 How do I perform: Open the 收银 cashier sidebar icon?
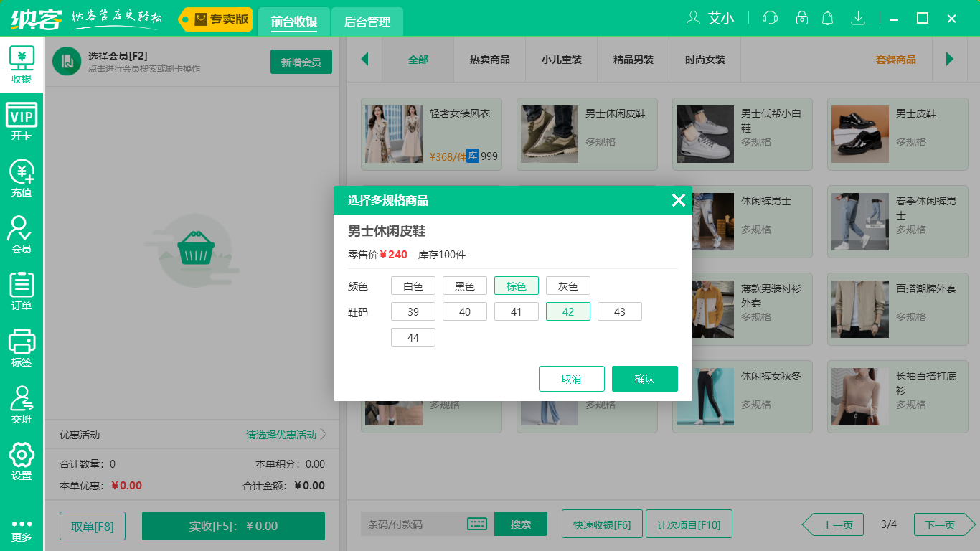[22, 65]
